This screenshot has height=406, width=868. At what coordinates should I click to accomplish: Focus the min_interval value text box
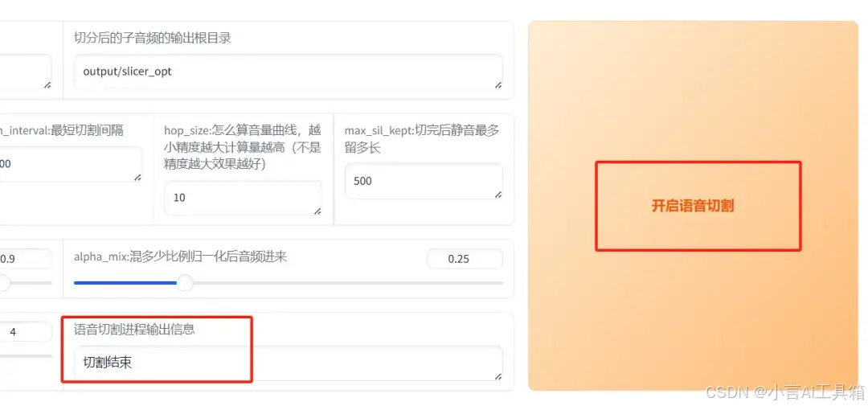[70, 165]
